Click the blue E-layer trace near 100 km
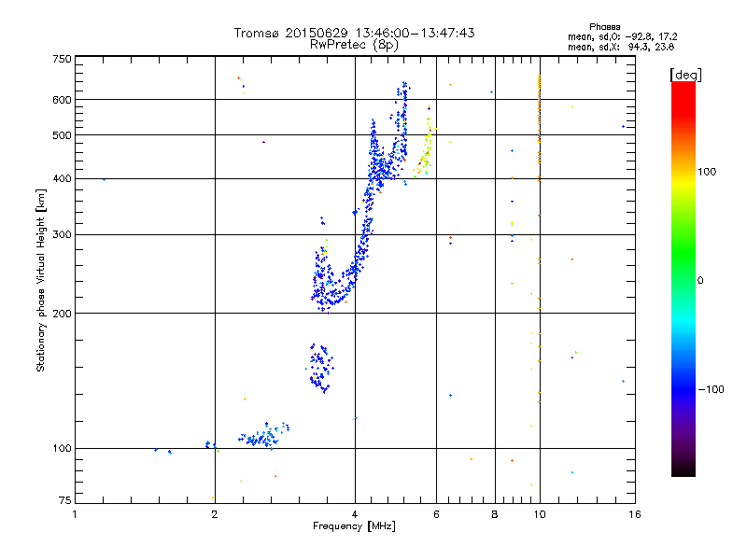The width and height of the screenshot is (747, 560). tap(264, 436)
